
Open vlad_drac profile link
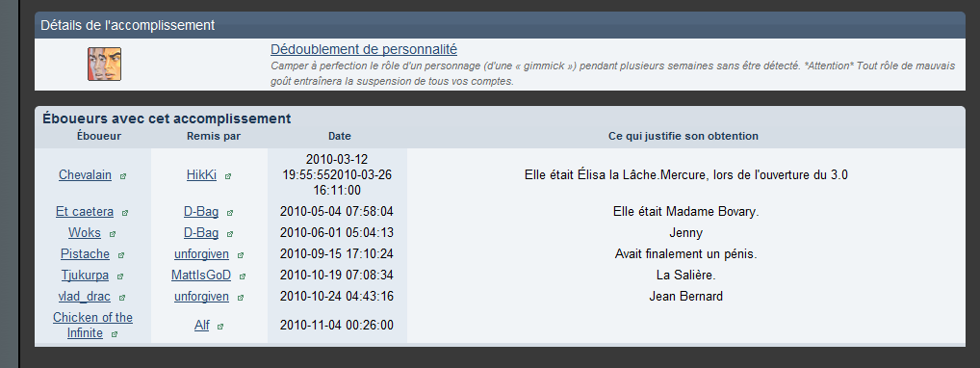(x=86, y=296)
